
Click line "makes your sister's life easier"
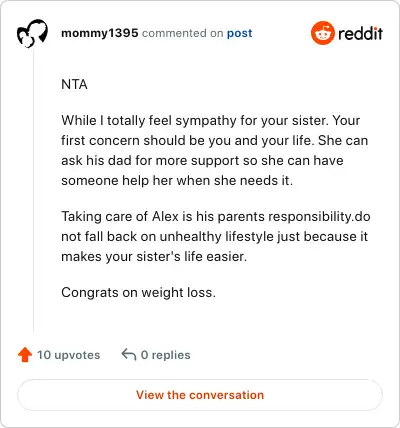click(x=154, y=257)
